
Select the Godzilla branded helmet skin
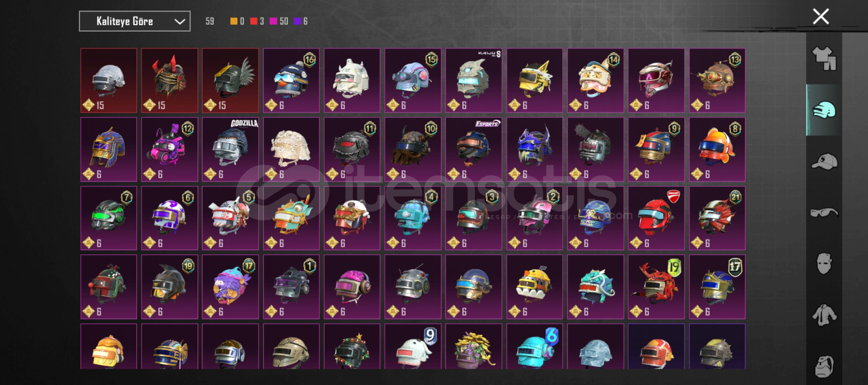click(230, 149)
